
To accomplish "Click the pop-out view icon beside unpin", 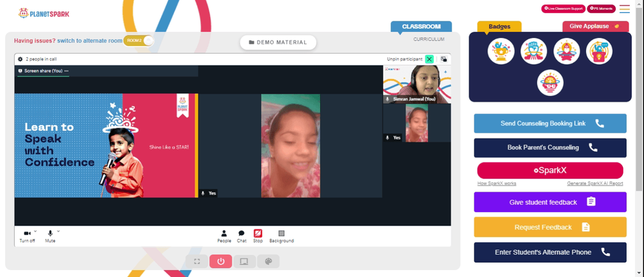I will tap(444, 59).
